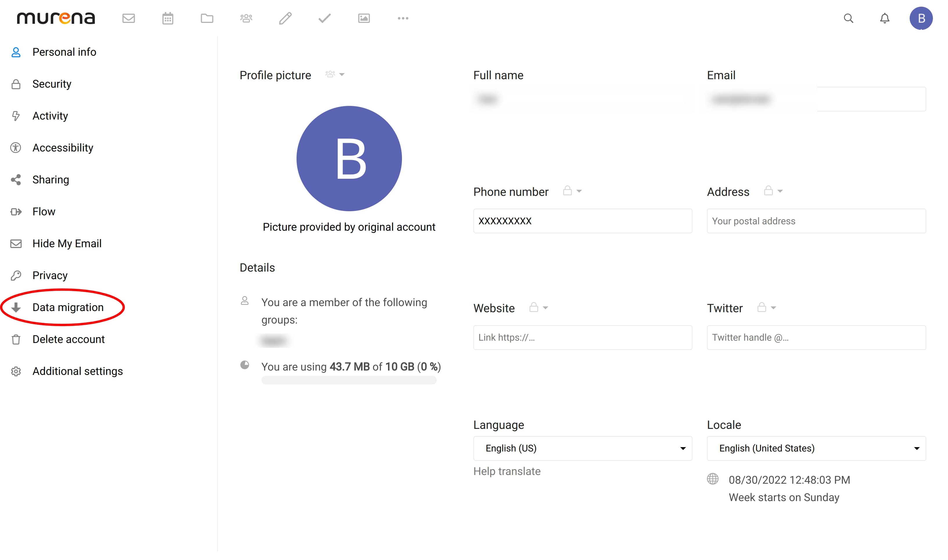948x560 pixels.
Task: Click the storage usage progress bar
Action: click(349, 380)
